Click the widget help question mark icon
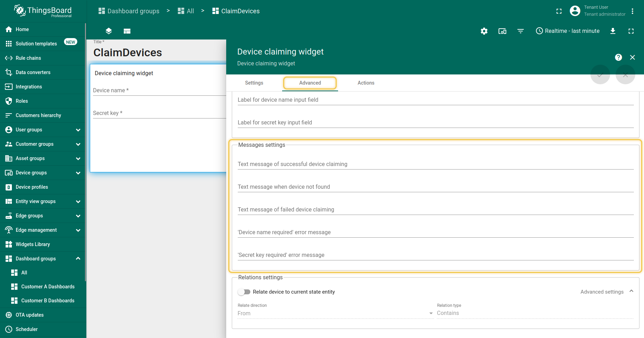Image resolution: width=644 pixels, height=338 pixels. (x=618, y=57)
